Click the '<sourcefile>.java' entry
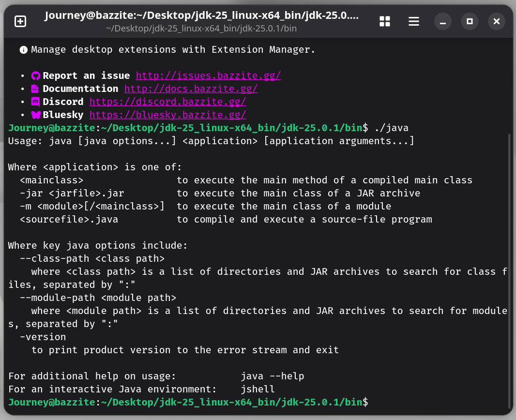Screen dimensions: 516x420 [x=69, y=220]
